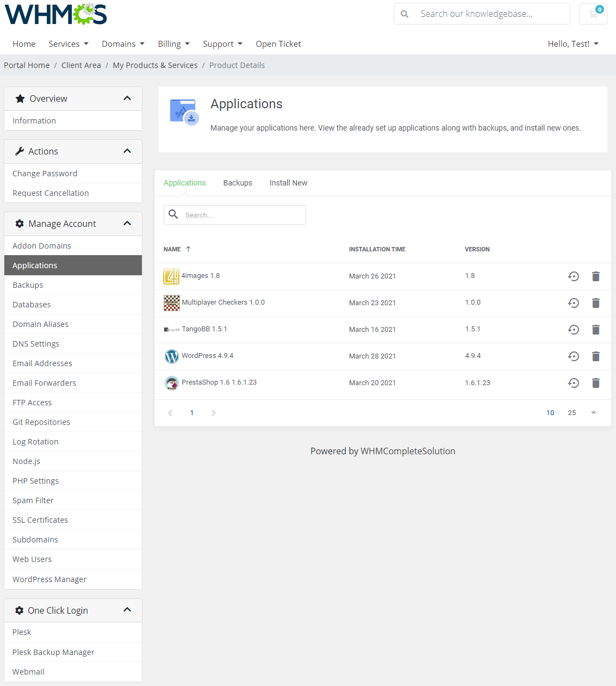Open Databases in the sidebar
616x686 pixels.
click(x=73, y=305)
